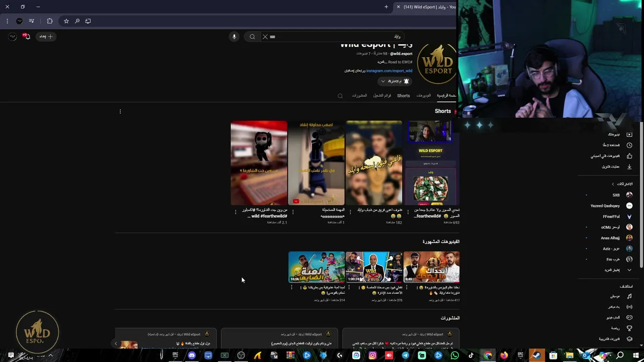Open Your videos in sidebar
Screen dimensions: 644x362
point(618,135)
